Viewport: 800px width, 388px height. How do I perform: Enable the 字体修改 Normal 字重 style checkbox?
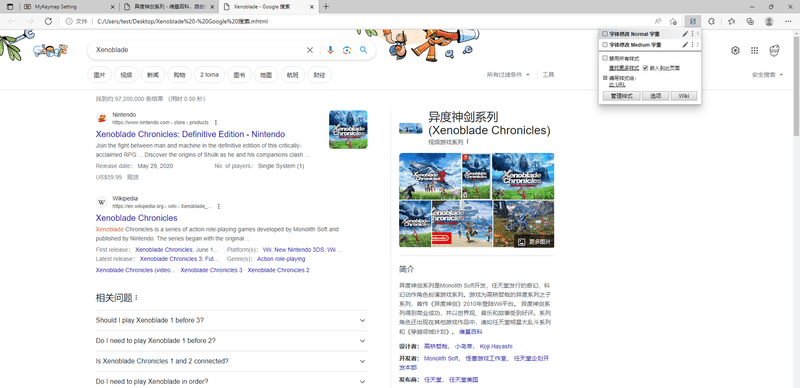point(605,34)
